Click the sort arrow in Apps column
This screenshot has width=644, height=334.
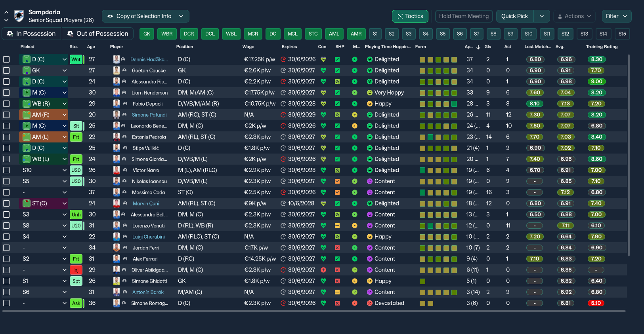(478, 47)
